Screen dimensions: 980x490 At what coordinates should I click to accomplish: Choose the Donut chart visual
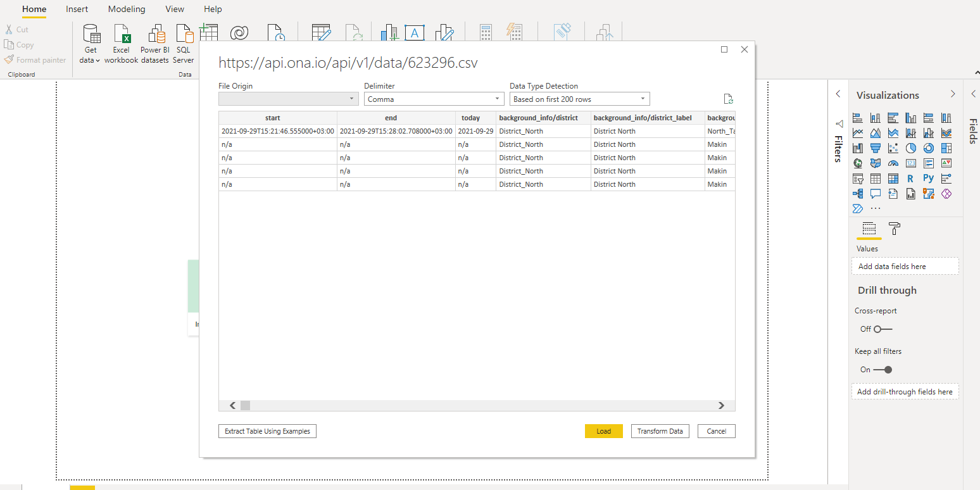click(928, 148)
